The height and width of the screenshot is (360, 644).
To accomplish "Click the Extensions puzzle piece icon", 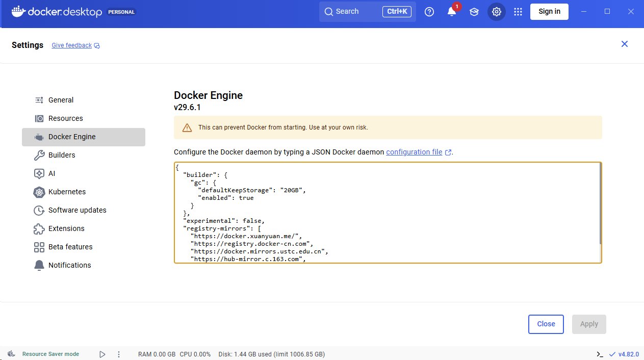I will pos(39,228).
